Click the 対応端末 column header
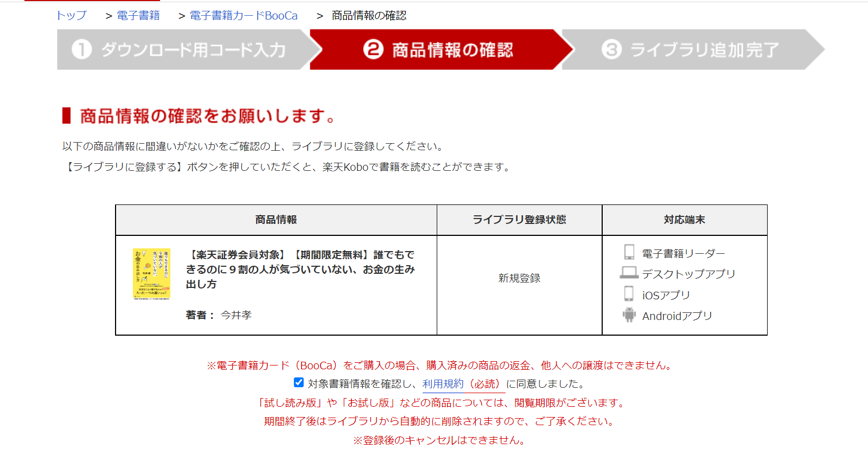The width and height of the screenshot is (868, 449). pos(685,220)
